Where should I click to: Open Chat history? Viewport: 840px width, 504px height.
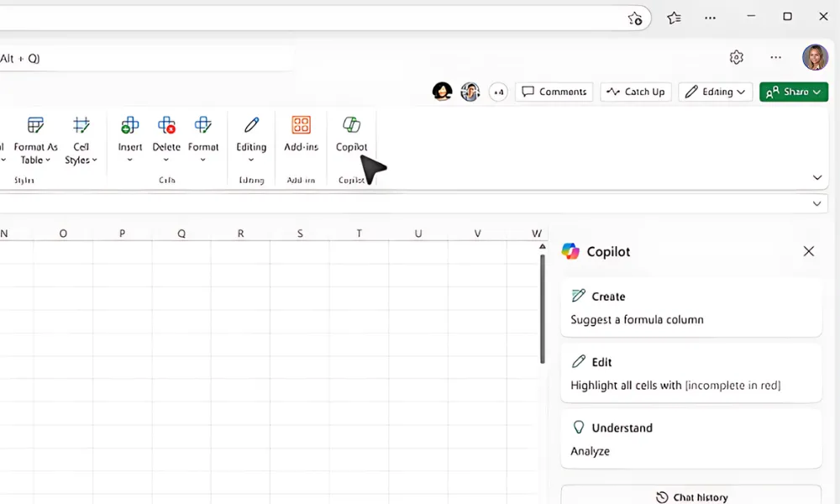(x=691, y=496)
